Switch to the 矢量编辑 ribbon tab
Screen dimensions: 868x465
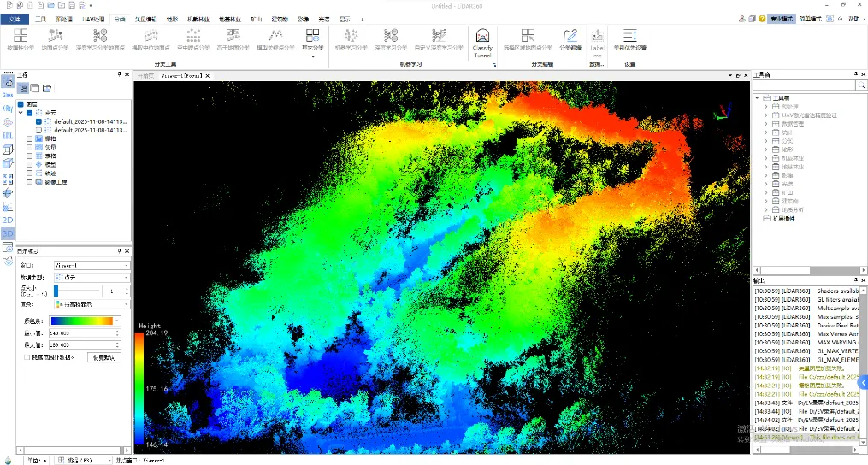point(146,19)
